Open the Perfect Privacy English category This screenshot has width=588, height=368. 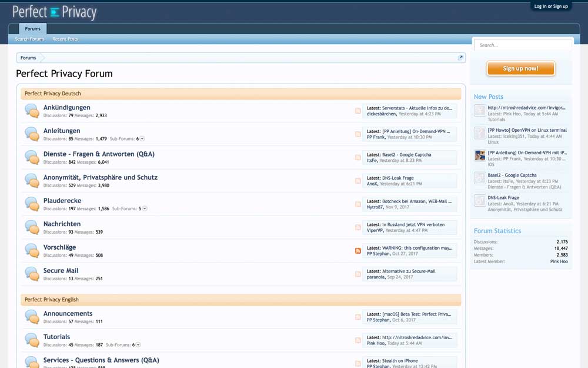click(x=51, y=300)
